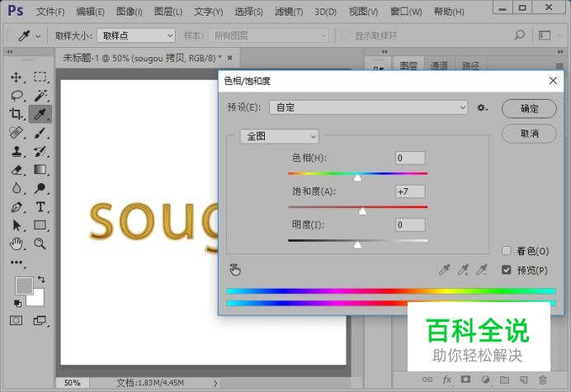Open the 滤镜(T) menu

point(289,12)
